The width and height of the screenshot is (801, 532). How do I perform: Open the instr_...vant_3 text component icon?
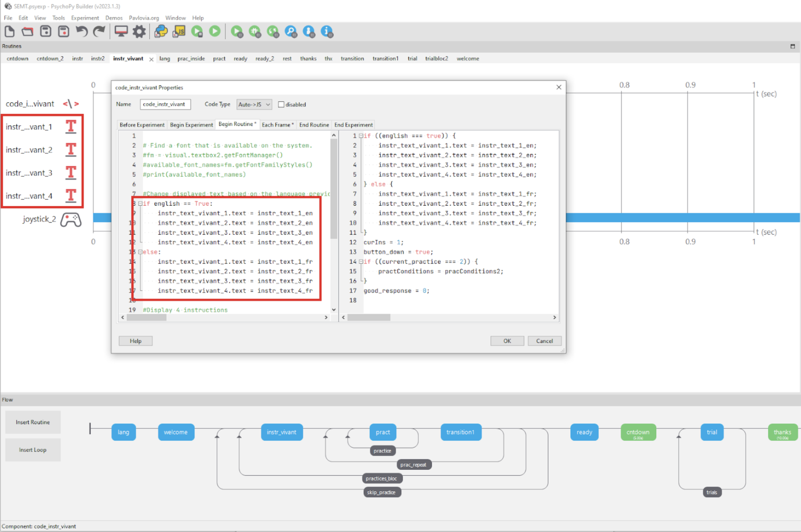[x=71, y=173]
